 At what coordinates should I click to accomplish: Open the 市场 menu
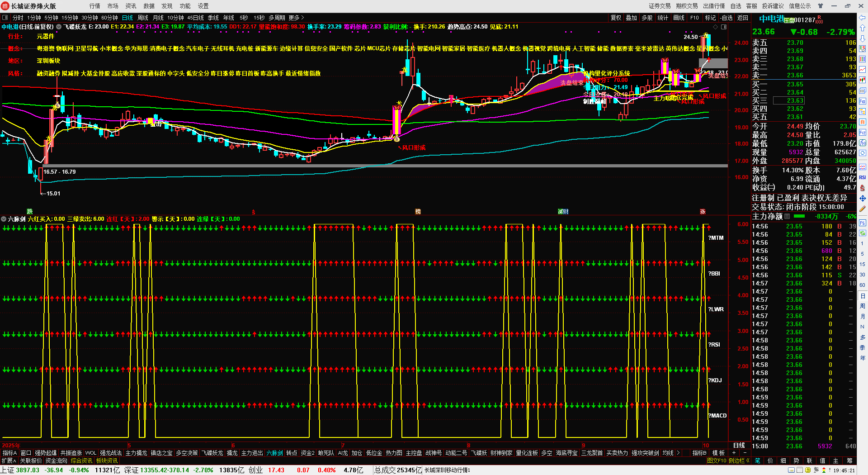click(113, 6)
